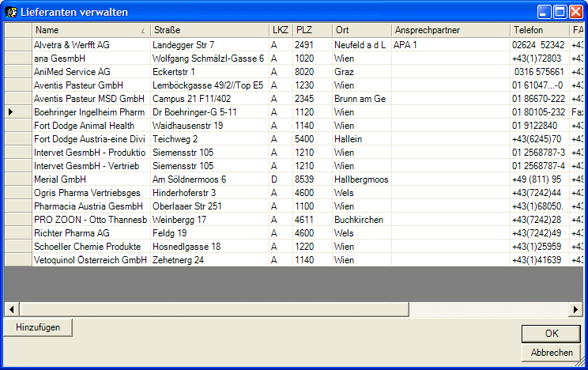Select the Aventis Pasteur MSD GmbH cell
This screenshot has height=370, width=588.
pyautogui.click(x=91, y=99)
